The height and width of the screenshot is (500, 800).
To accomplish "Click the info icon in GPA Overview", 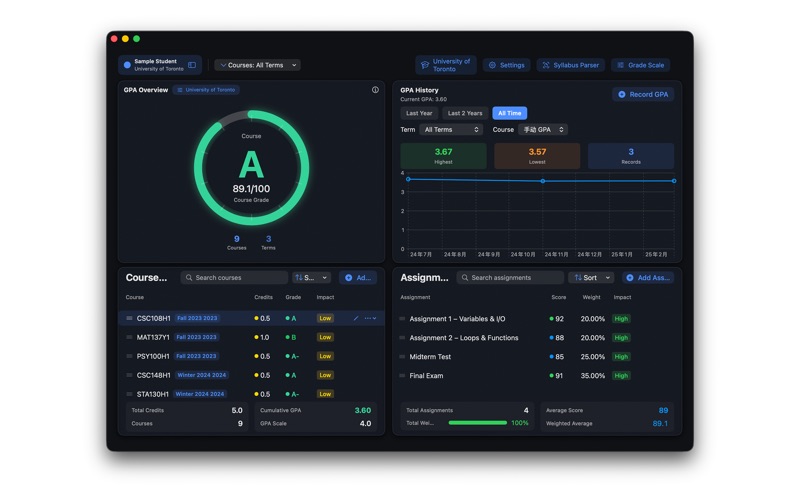I will (375, 90).
